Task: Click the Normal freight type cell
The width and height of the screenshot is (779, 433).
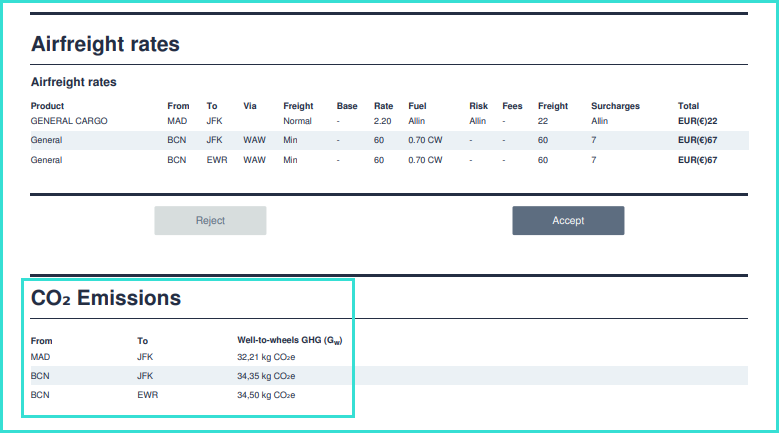Action: click(x=297, y=121)
